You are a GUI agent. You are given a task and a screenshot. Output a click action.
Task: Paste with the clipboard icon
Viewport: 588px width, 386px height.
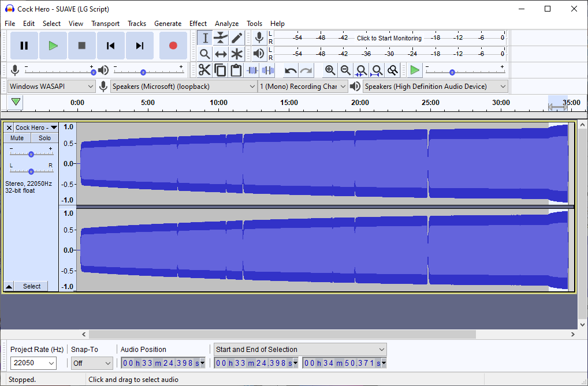point(236,70)
